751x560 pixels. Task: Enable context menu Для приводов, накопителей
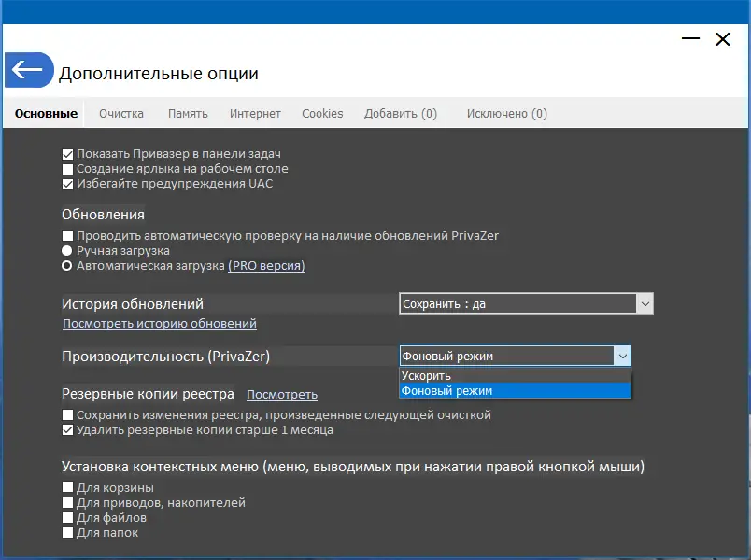[x=67, y=502]
